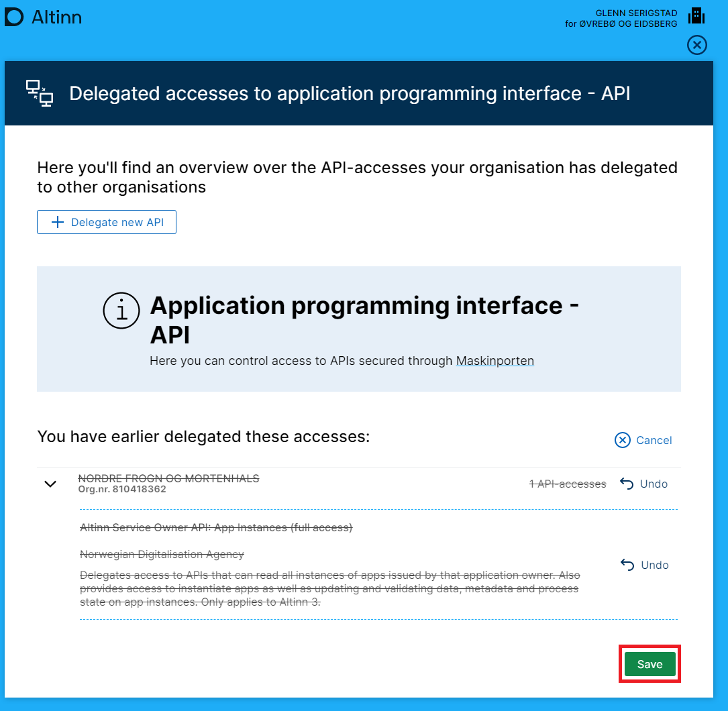Collapse the NORDRE FROGN OG MORTENHALS chevron
The width and height of the screenshot is (728, 711).
click(x=50, y=484)
